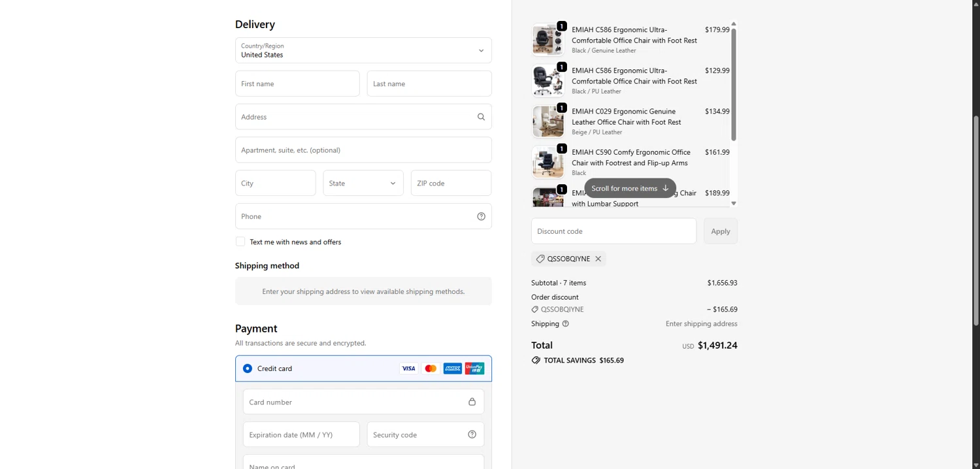Click the Name on card field
The height and width of the screenshot is (469, 980).
click(363, 462)
